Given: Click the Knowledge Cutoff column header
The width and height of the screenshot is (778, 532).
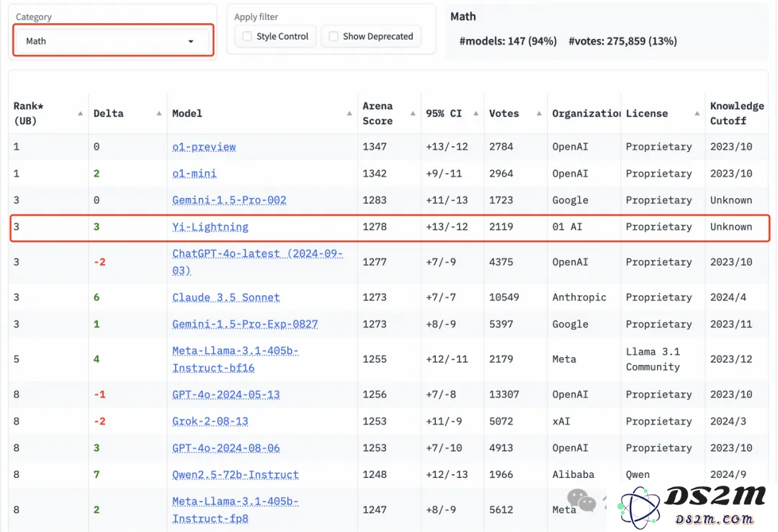Looking at the screenshot, I should 737,114.
